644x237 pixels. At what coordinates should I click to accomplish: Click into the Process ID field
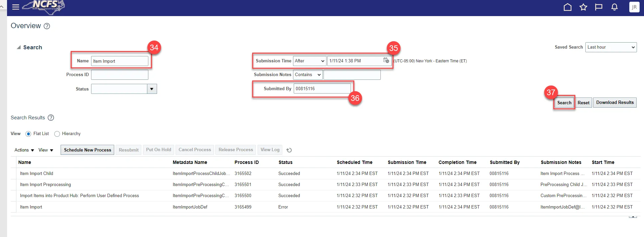(120, 75)
